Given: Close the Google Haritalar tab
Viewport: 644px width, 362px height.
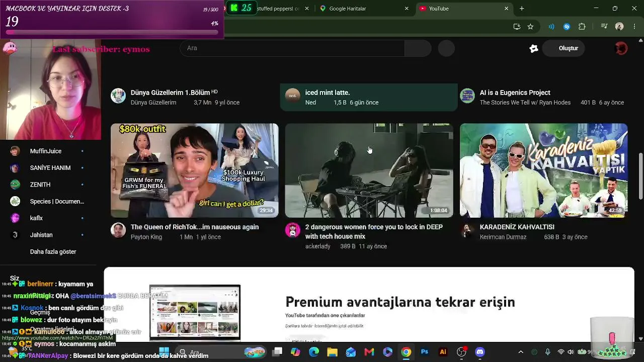Looking at the screenshot, I should [407, 9].
